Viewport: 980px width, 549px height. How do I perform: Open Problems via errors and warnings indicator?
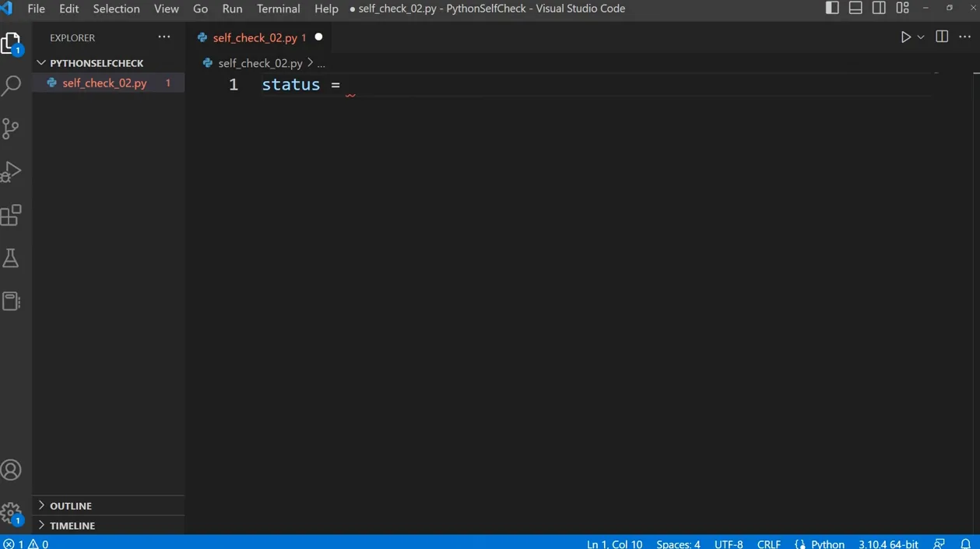(x=26, y=544)
